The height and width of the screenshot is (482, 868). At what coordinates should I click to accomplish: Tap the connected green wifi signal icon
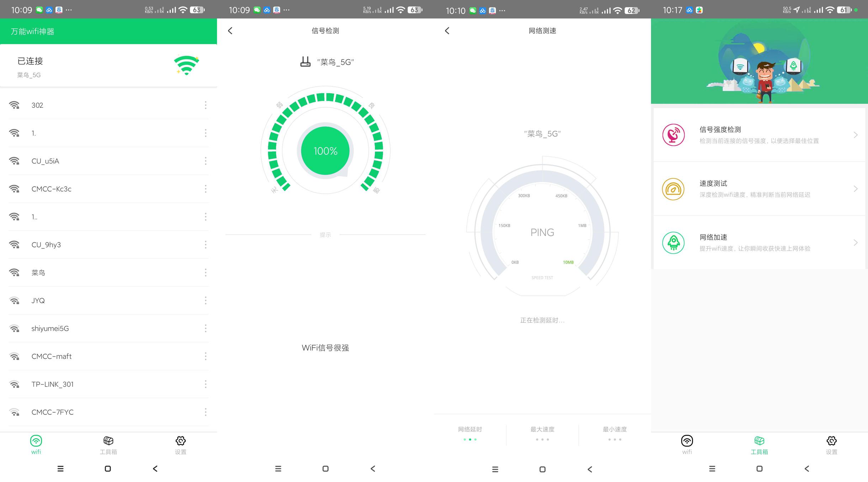pos(186,65)
